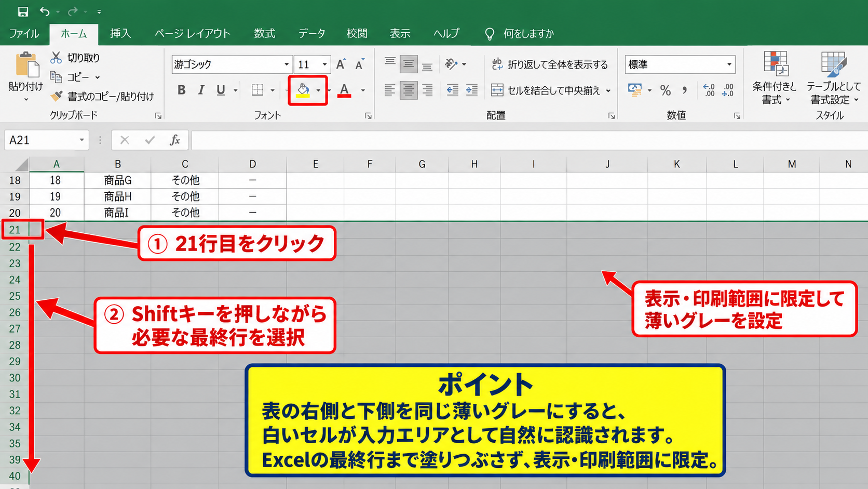Click the insert function fx icon
Screen dimensions: 868x489
175,140
